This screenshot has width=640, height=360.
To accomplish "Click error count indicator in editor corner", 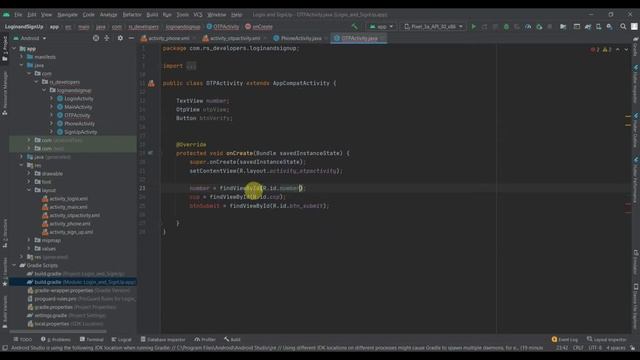I will click(x=595, y=50).
